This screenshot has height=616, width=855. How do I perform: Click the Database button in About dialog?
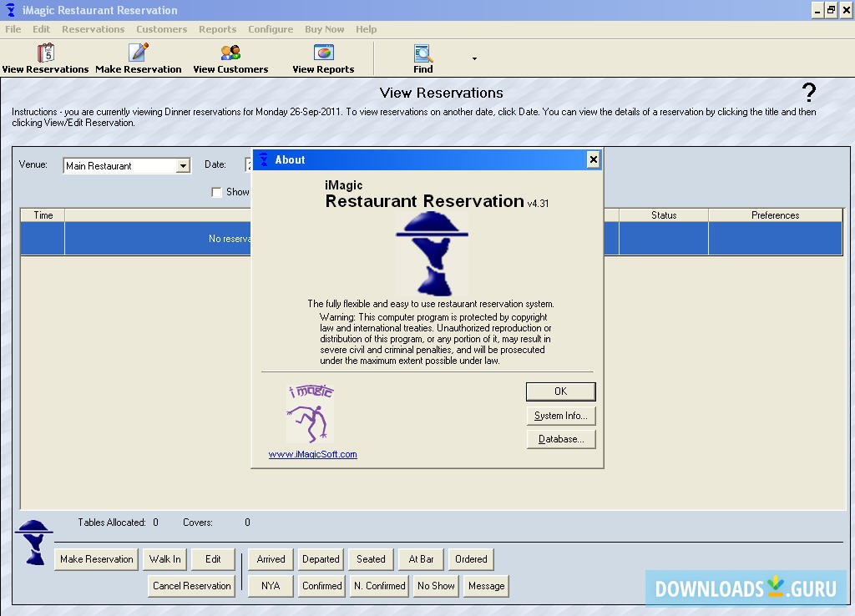tap(560, 438)
